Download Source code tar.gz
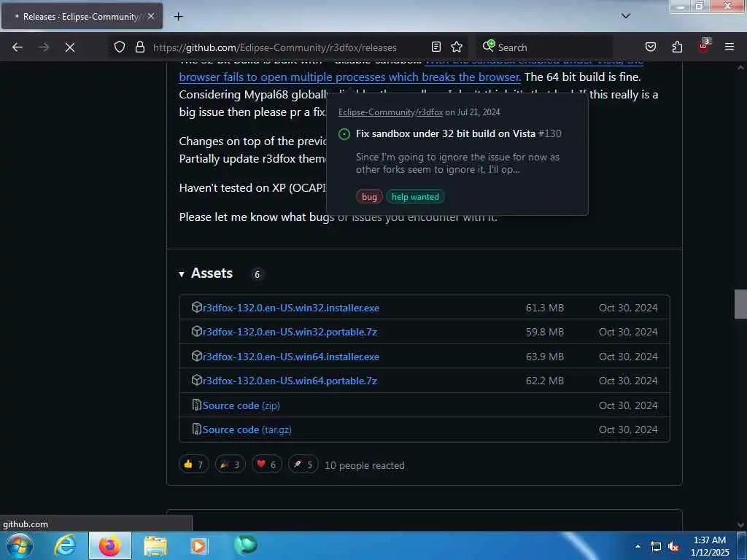747x560 pixels. (247, 429)
